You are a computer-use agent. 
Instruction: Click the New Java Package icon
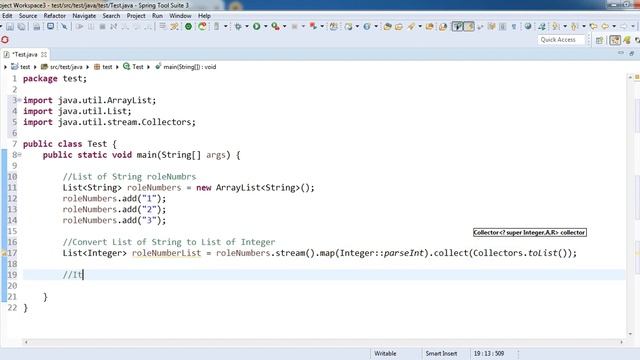click(x=334, y=27)
